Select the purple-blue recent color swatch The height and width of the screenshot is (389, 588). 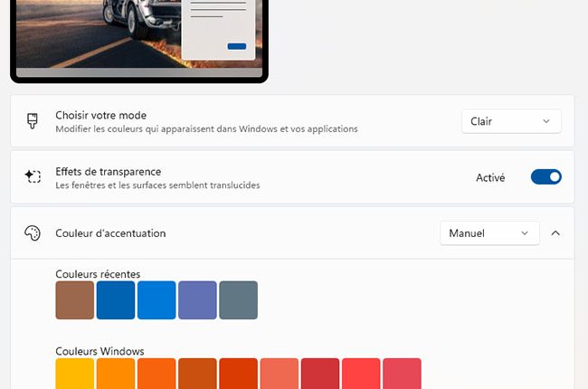click(x=197, y=300)
